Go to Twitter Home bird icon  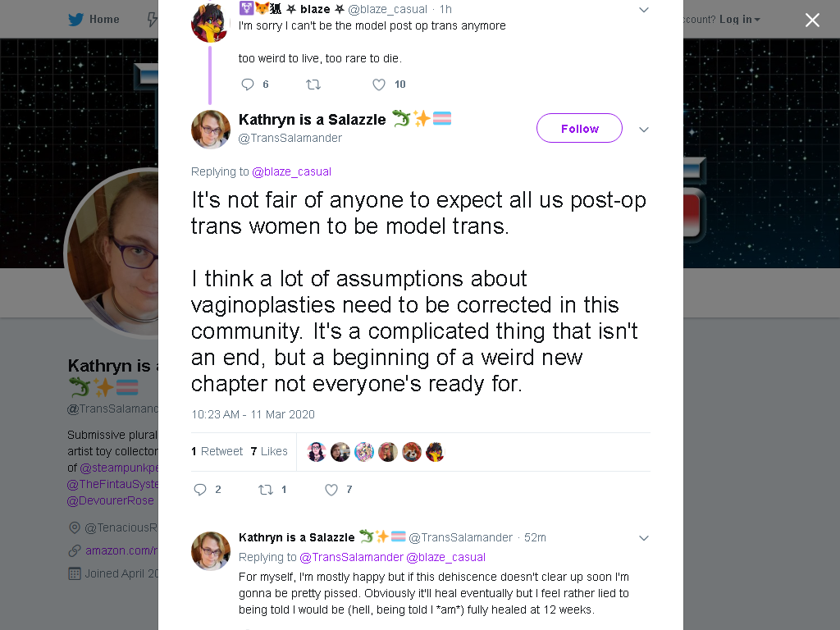tap(76, 20)
